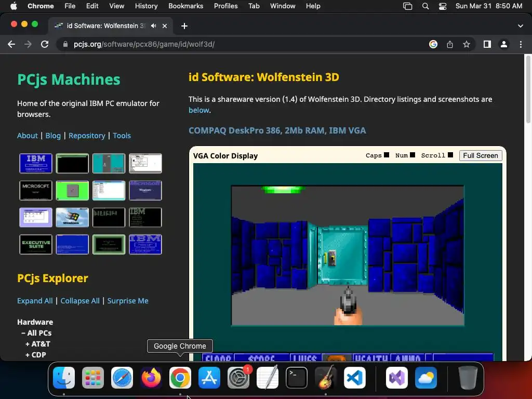Collapse the All PCs tree node
Viewport: 532px width, 399px height.
pos(36,333)
